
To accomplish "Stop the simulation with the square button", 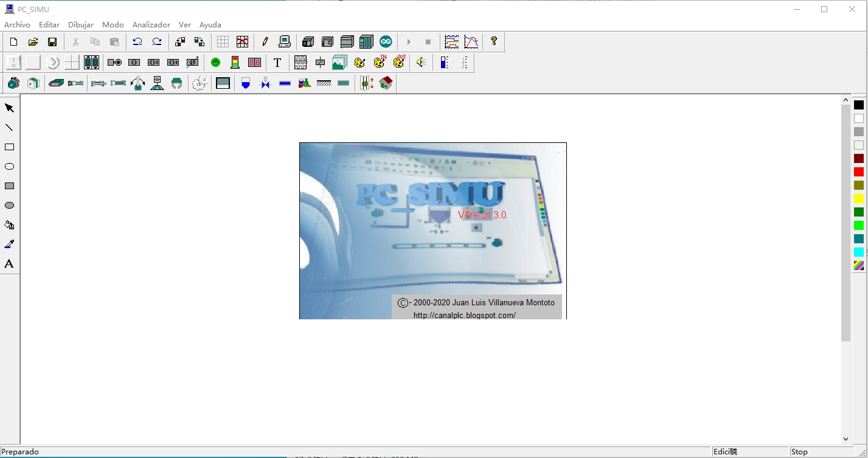I will [428, 42].
